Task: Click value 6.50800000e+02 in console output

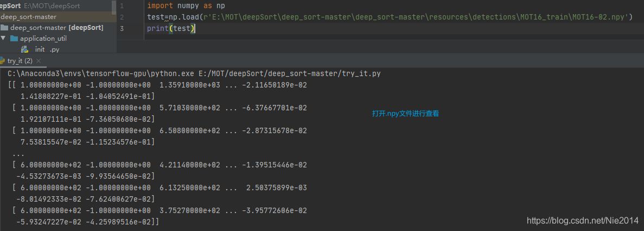Action: [189, 130]
